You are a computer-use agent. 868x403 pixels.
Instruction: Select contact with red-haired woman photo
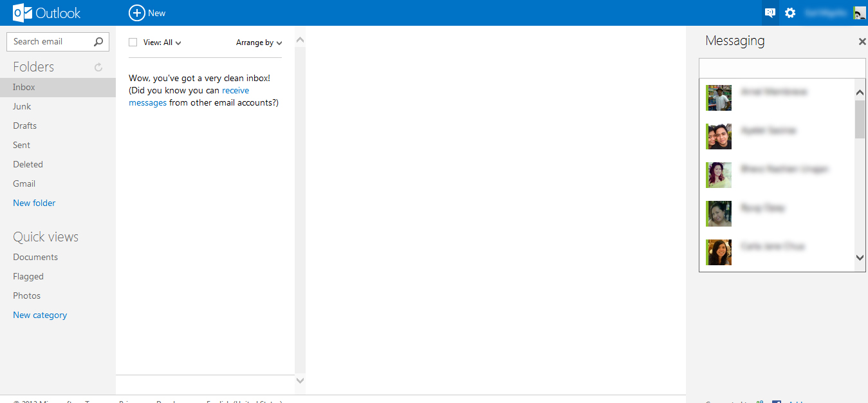coord(719,175)
